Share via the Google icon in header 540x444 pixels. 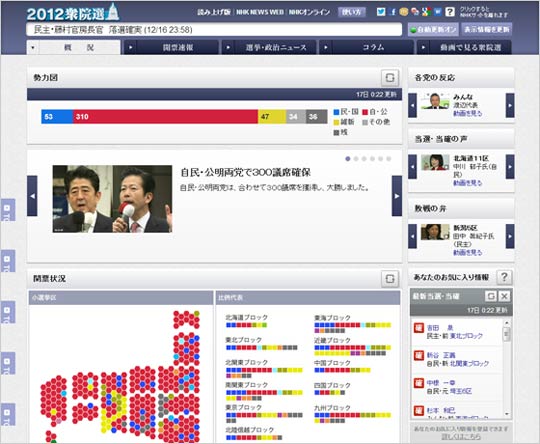tap(426, 12)
